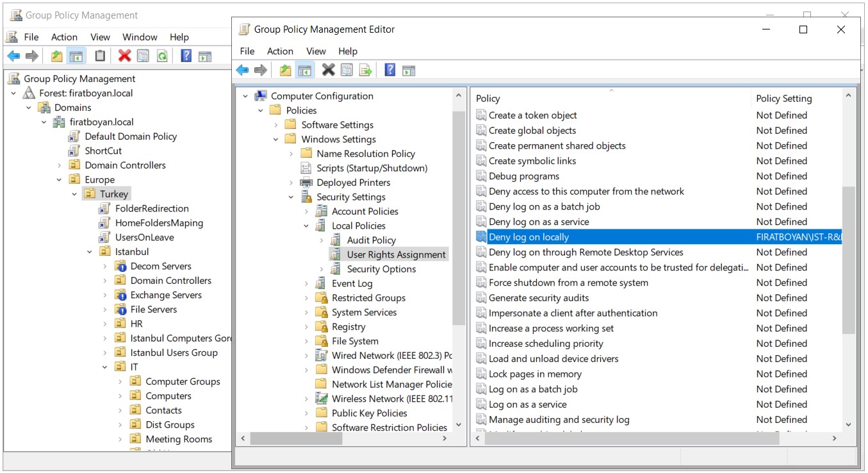The height and width of the screenshot is (473, 868).
Task: Click the clipboard Paste icon in Group Policy Management
Action: pos(100,56)
